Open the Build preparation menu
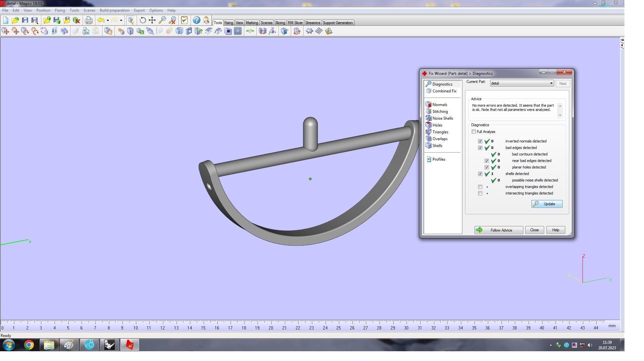644x361 pixels. (114, 10)
